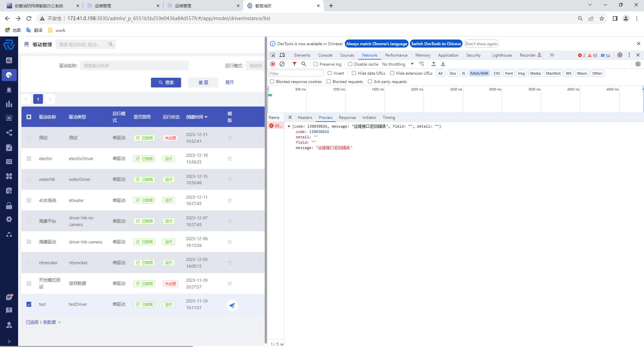Image resolution: width=644 pixels, height=347 pixels.
Task: Sort by 创建时间 column arrow
Action: pos(206,117)
